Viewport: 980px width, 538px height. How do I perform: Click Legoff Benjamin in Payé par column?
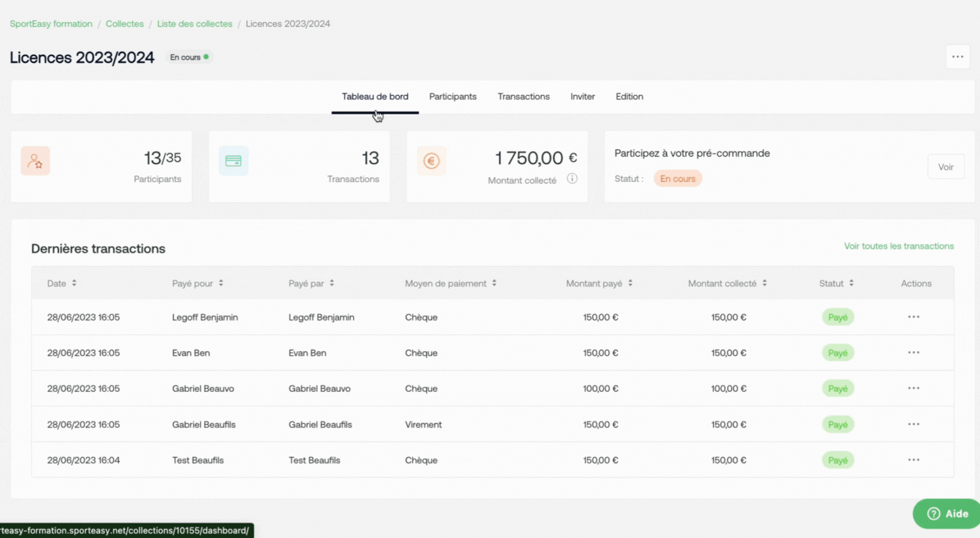click(x=321, y=317)
